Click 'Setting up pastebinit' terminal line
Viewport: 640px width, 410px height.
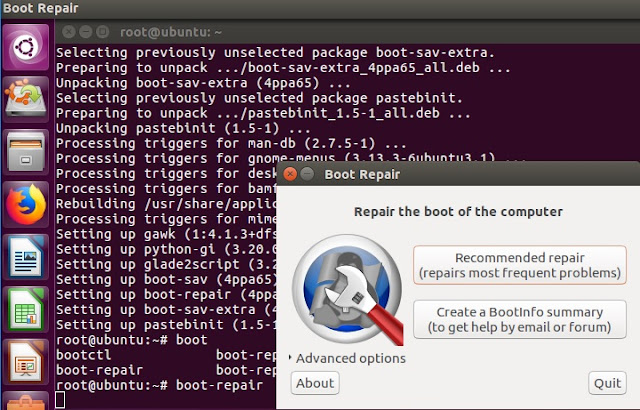pyautogui.click(x=167, y=324)
